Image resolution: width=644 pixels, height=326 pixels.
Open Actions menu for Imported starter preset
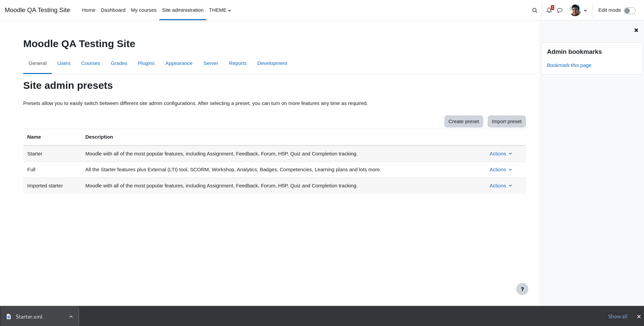point(500,186)
